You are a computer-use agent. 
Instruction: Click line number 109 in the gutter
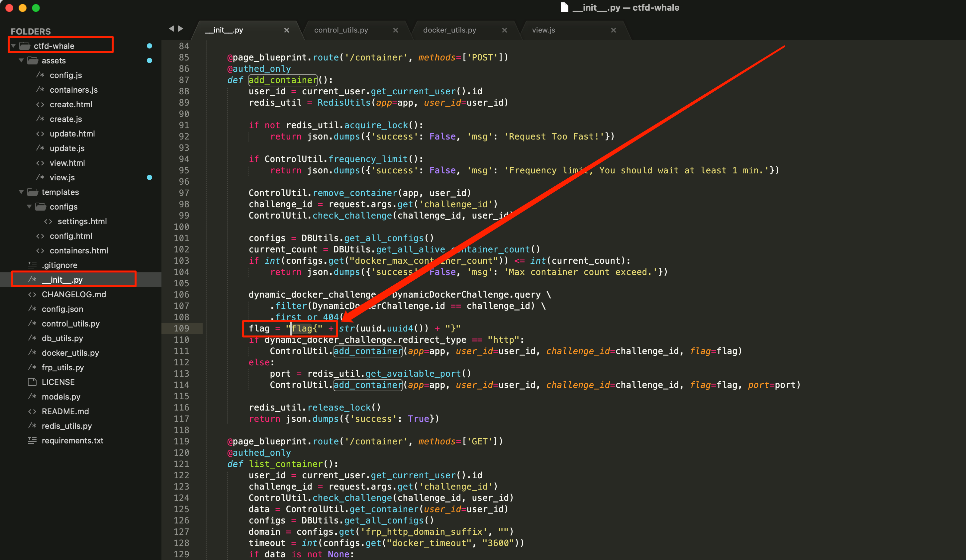[x=181, y=328]
